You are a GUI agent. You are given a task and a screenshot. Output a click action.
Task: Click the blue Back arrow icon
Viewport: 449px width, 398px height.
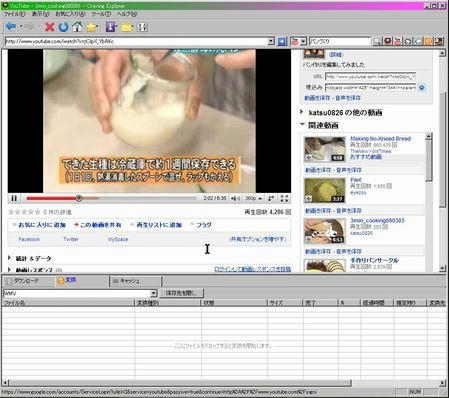coord(11,27)
